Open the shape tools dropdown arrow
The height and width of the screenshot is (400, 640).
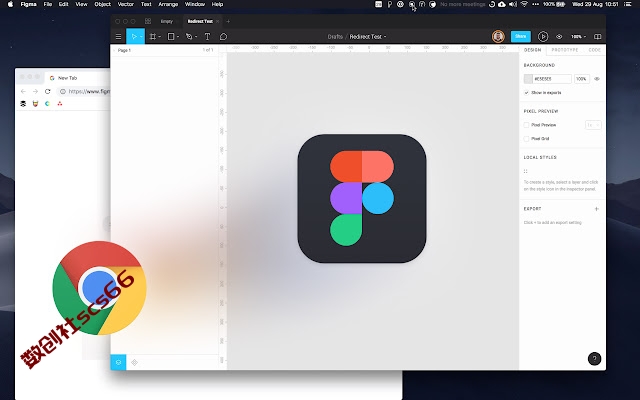click(178, 37)
